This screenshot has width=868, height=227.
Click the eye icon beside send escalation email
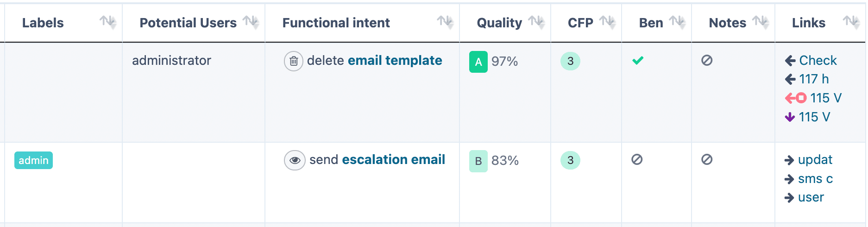[x=295, y=160]
